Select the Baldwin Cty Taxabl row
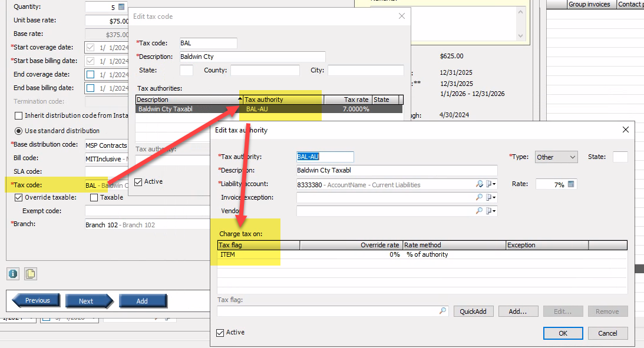 (x=269, y=109)
